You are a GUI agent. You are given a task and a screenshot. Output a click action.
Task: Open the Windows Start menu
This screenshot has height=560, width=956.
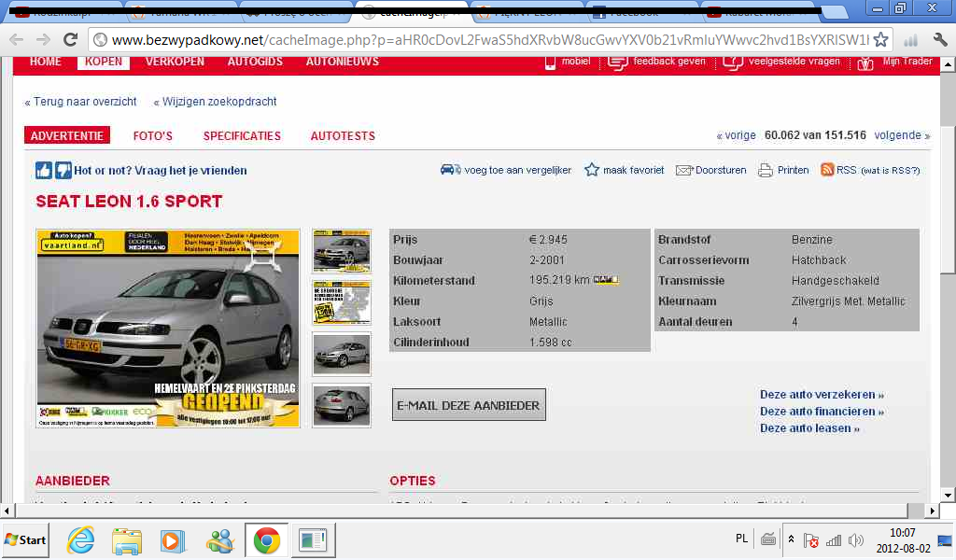[25, 539]
